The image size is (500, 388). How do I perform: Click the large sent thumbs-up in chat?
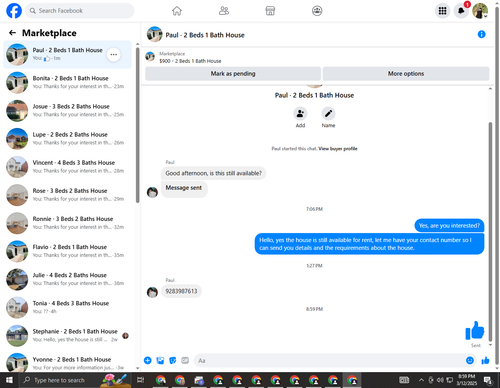(x=475, y=331)
